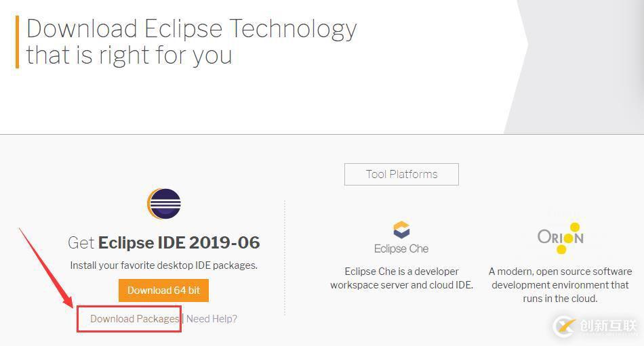The height and width of the screenshot is (346, 644).
Task: Select the Tool Platforms button
Action: click(x=401, y=174)
